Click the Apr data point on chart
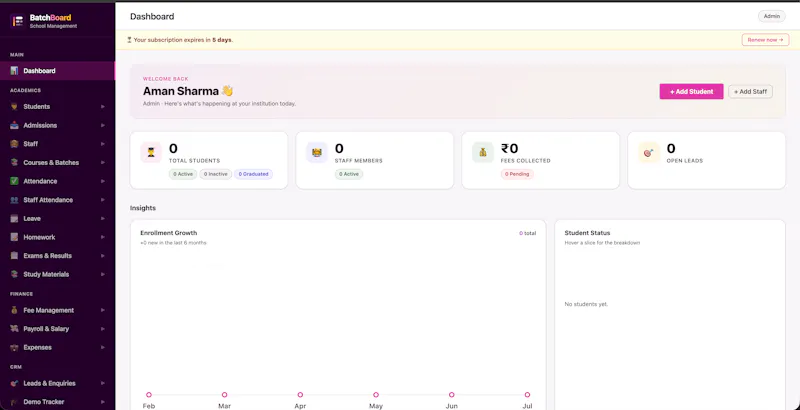 (x=300, y=395)
